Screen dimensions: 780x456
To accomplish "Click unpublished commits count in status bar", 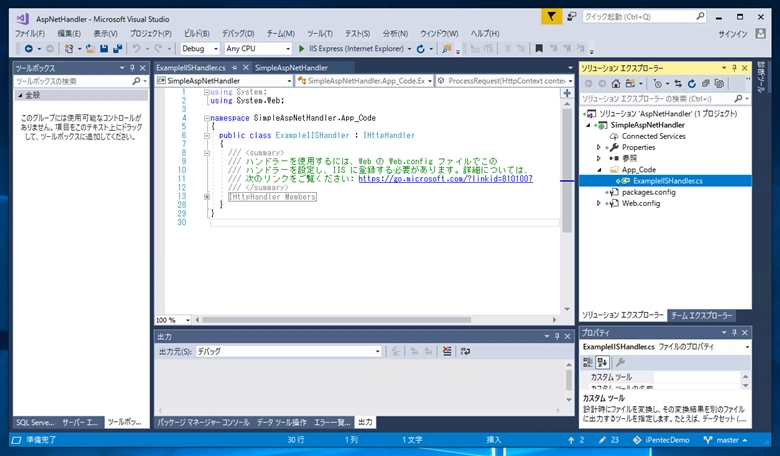I will (x=576, y=440).
